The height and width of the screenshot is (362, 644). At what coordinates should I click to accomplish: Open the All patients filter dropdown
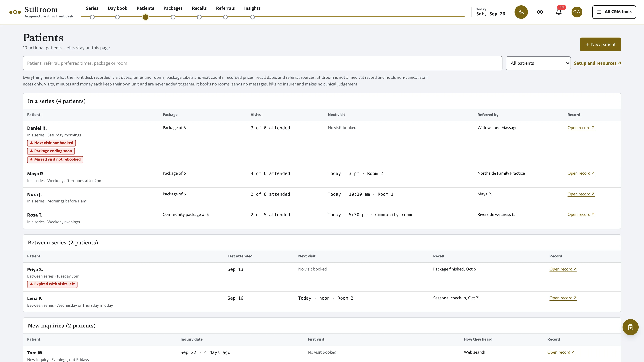(538, 63)
